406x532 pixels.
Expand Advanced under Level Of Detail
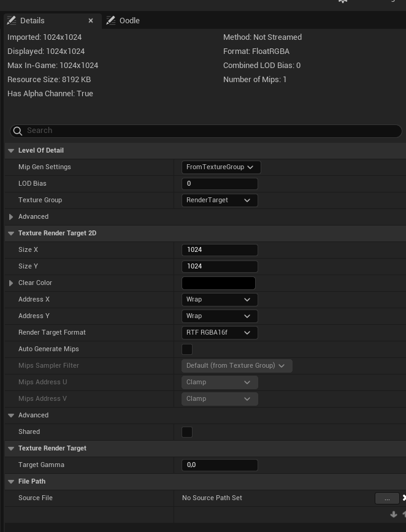click(x=11, y=217)
